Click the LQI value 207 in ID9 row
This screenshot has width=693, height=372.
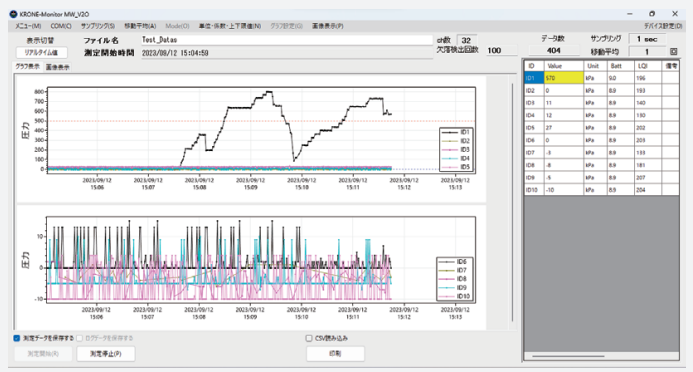[x=647, y=177]
